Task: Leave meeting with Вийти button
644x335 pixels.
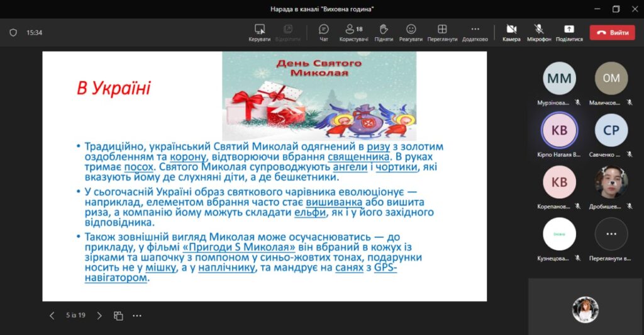Action: (x=612, y=33)
